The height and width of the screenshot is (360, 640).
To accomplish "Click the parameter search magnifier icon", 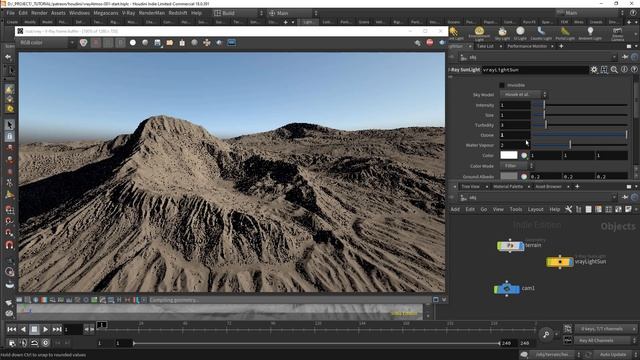I will click(x=614, y=70).
